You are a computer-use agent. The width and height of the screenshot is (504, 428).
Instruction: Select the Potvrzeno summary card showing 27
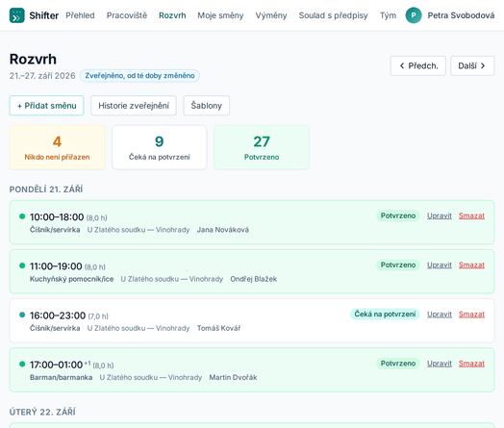262,147
